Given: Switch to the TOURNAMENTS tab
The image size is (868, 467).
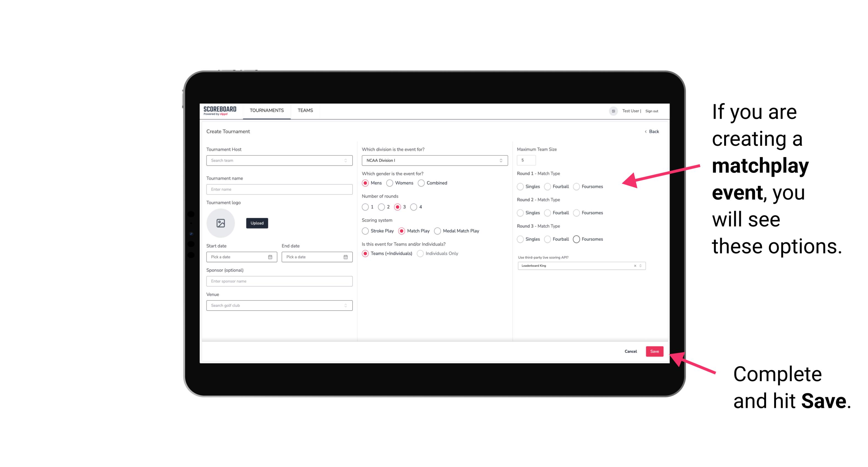Looking at the screenshot, I should 267,110.
